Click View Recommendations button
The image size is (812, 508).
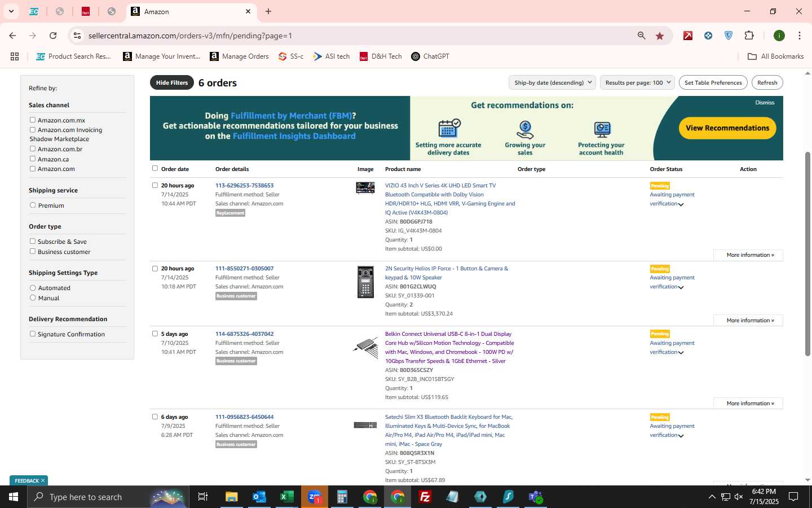(727, 128)
